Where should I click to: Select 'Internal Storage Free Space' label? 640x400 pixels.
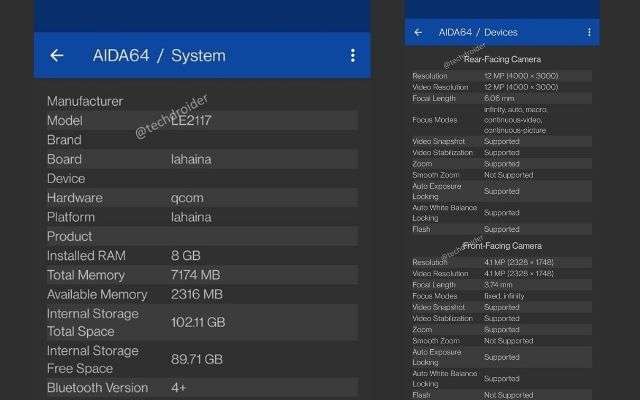(93, 360)
